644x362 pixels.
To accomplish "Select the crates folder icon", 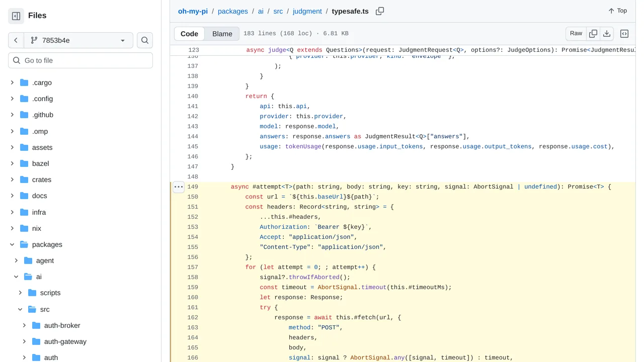I will (24, 179).
